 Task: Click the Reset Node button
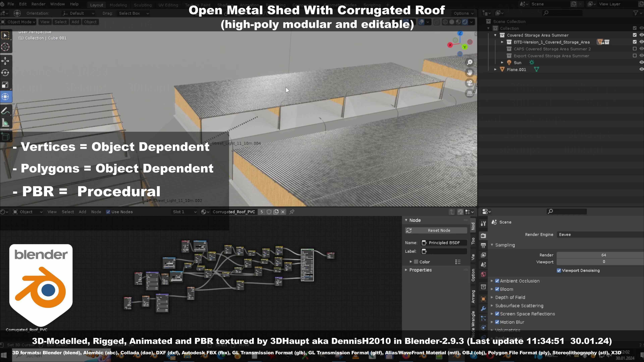[x=436, y=231]
